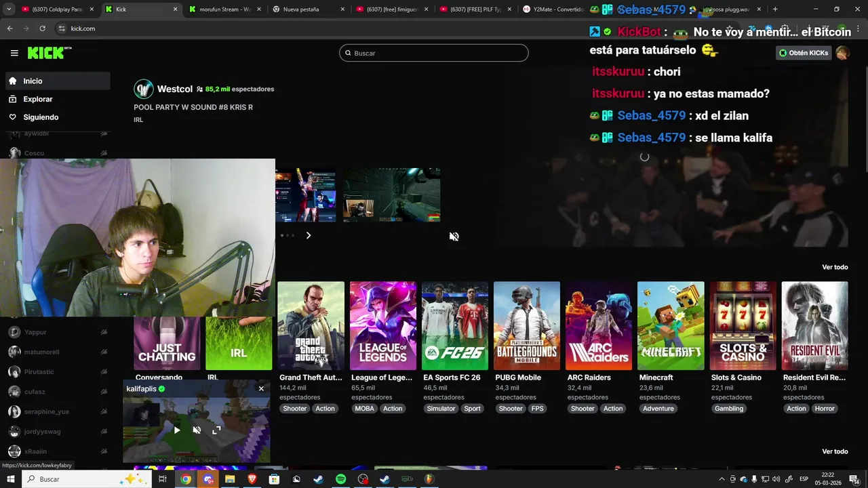This screenshot has height=488, width=868.
Task: Close the kalifaplis mini player
Action: 261,389
